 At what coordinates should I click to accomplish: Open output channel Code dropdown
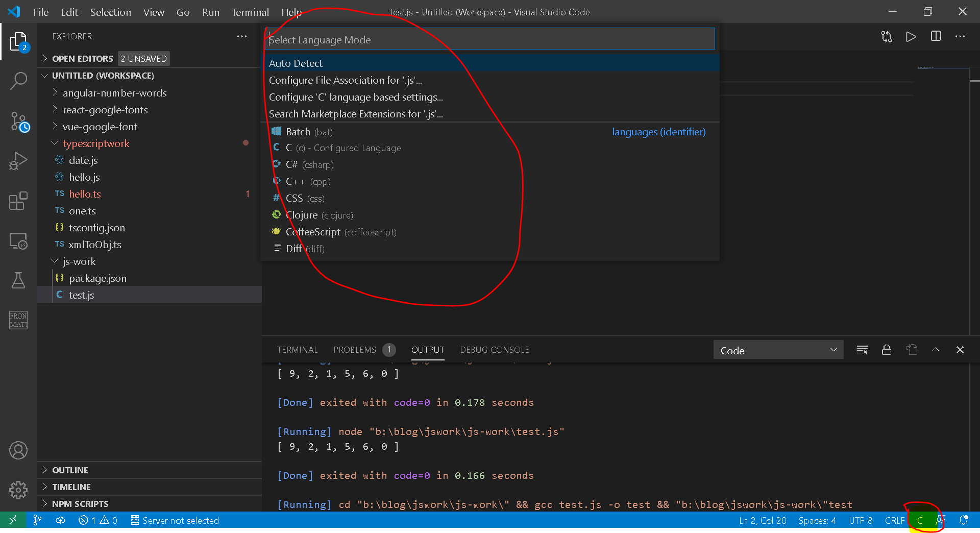pyautogui.click(x=778, y=350)
